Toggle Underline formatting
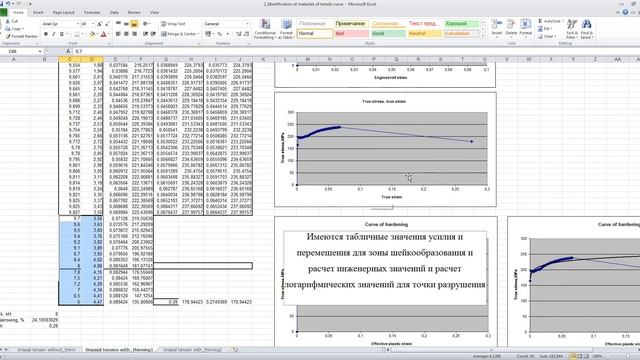Screen dimensions: 640x360 pos(62,34)
